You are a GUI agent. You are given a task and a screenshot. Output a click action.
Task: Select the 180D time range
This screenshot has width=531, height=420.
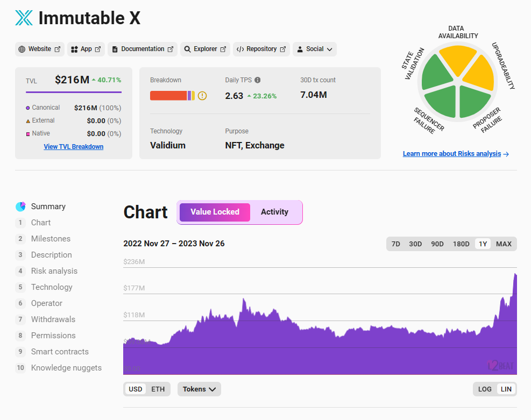click(461, 244)
